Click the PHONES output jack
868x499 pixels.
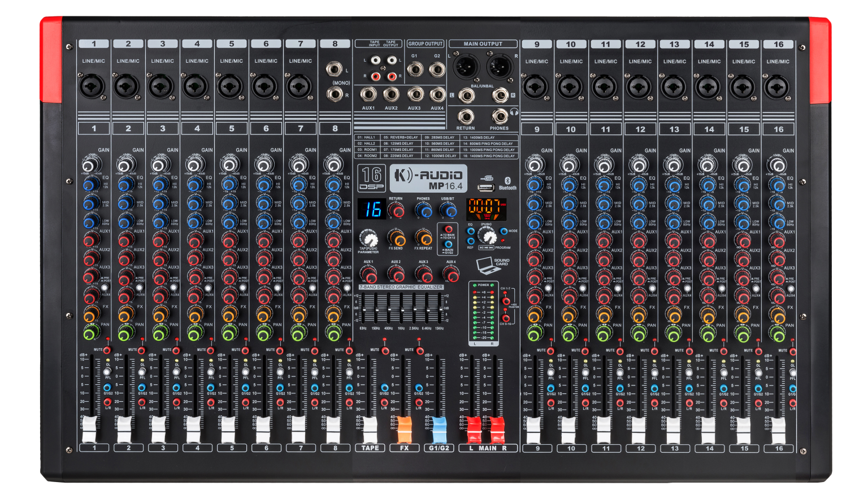(x=500, y=116)
